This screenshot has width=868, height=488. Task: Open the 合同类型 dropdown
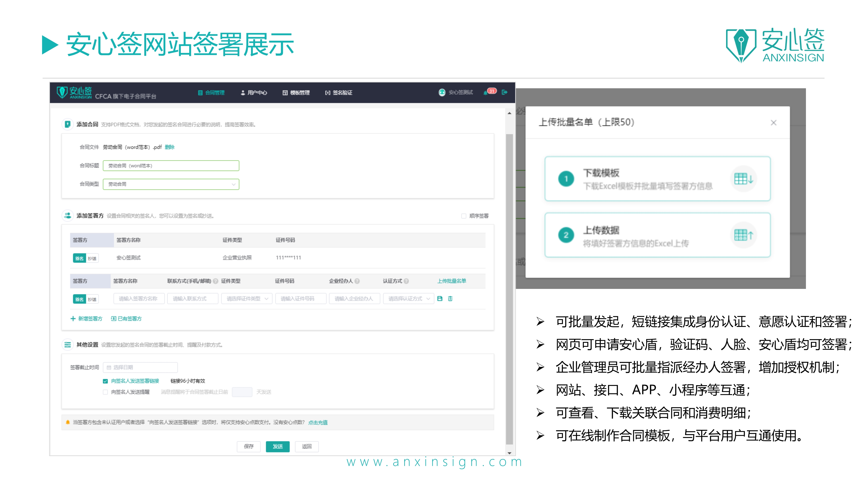(171, 184)
